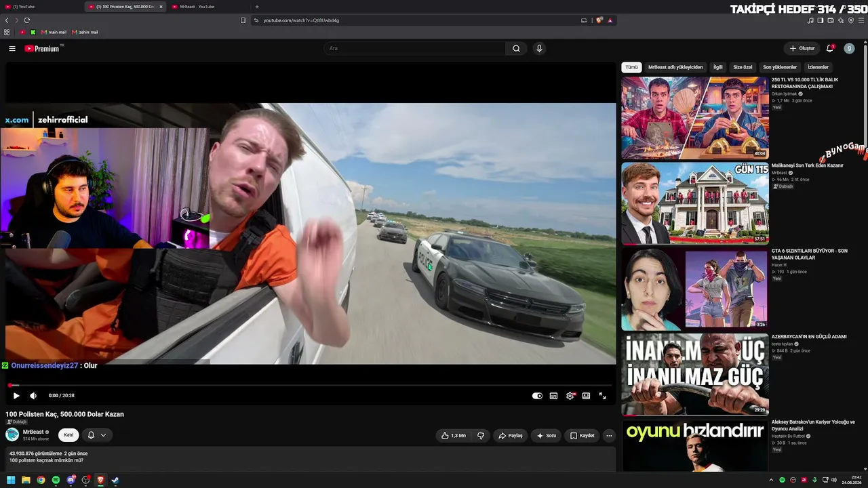
Task: Go back in browser history
Action: pyautogui.click(x=7, y=20)
